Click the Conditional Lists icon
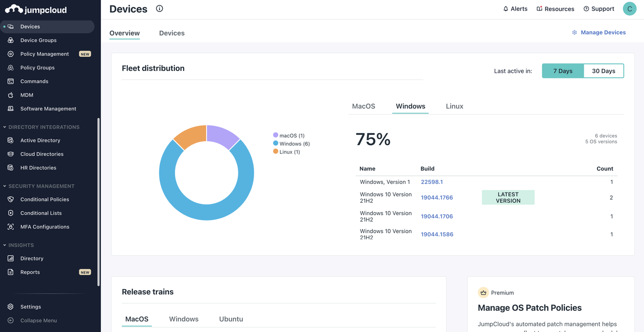Viewport: 644px width, 332px height. tap(11, 213)
